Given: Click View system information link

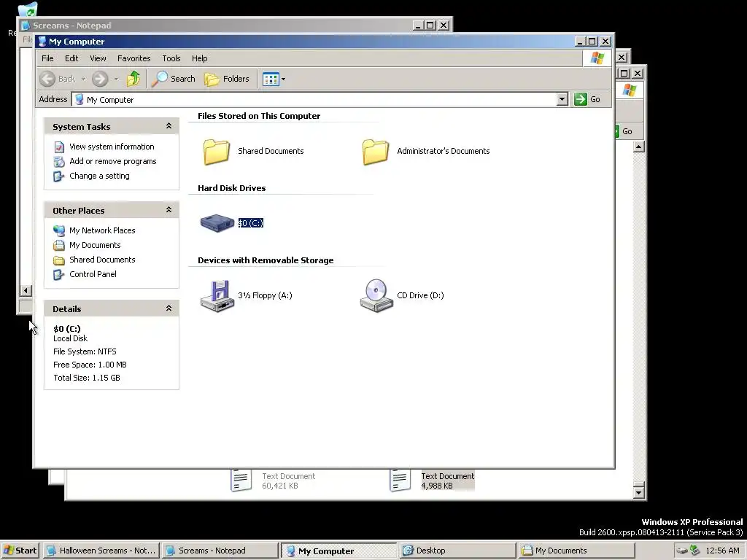Looking at the screenshot, I should (112, 147).
